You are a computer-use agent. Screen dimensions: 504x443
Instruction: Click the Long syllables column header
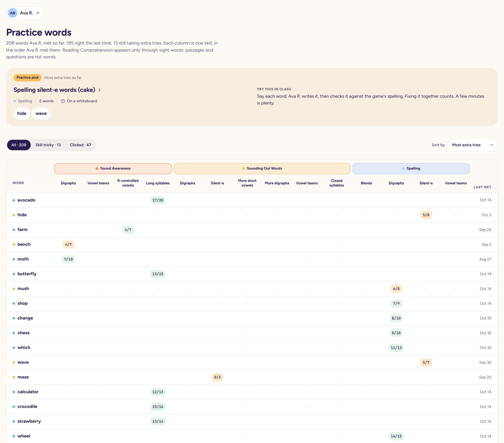pos(158,183)
